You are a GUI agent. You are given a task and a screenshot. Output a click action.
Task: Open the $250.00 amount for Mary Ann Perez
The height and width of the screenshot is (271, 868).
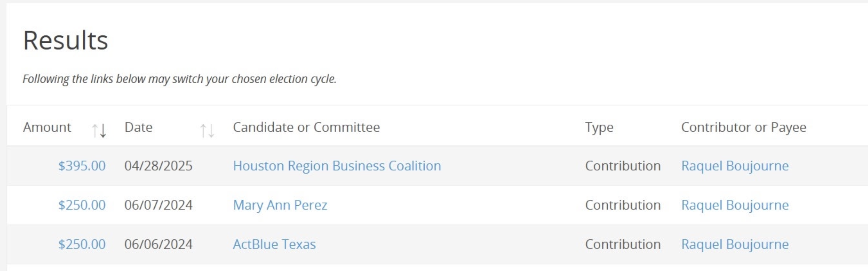[82, 205]
